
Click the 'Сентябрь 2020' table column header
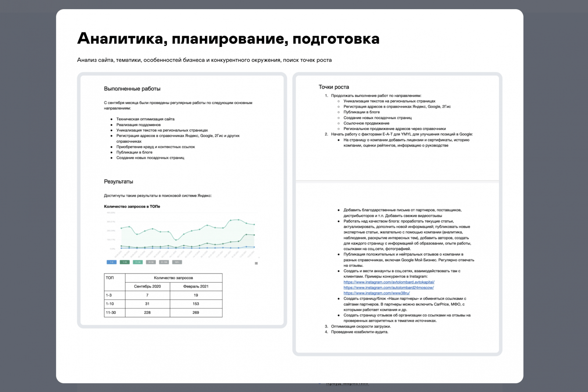(147, 286)
